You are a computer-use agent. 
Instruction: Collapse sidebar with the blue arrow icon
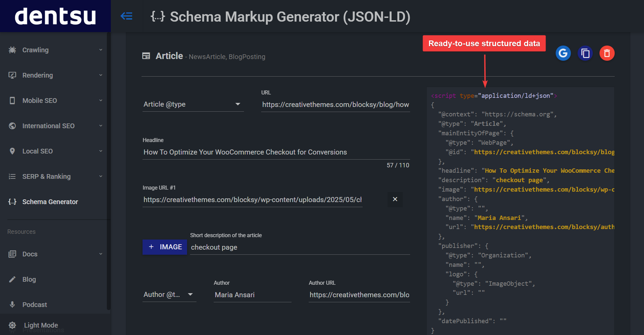[x=126, y=16]
